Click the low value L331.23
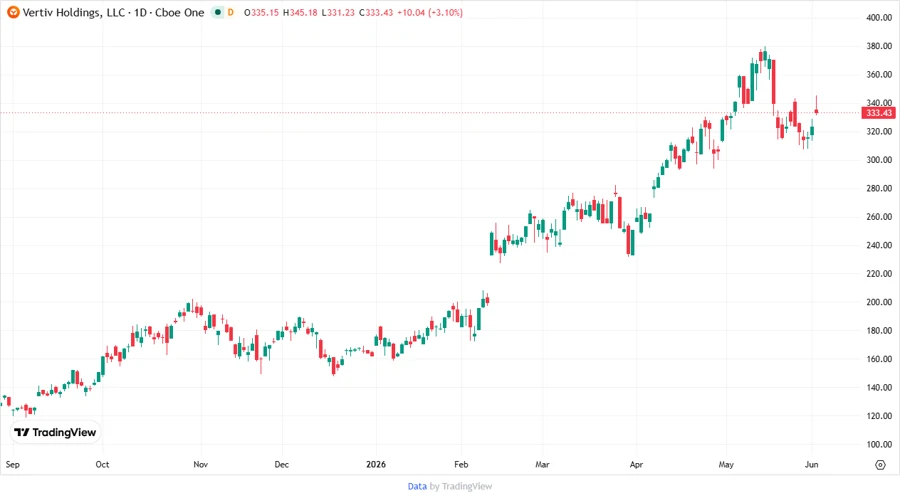Image resolution: width=900 pixels, height=498 pixels. coord(338,12)
